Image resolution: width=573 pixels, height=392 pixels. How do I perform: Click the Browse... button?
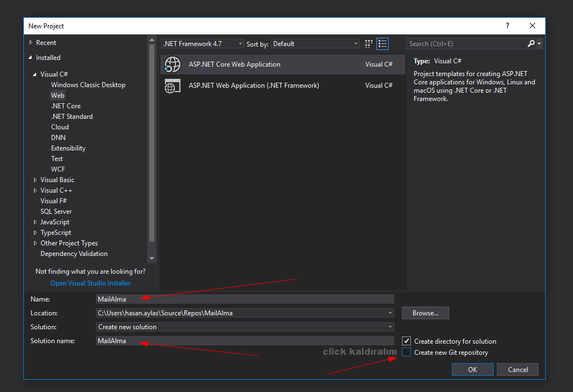pos(425,313)
